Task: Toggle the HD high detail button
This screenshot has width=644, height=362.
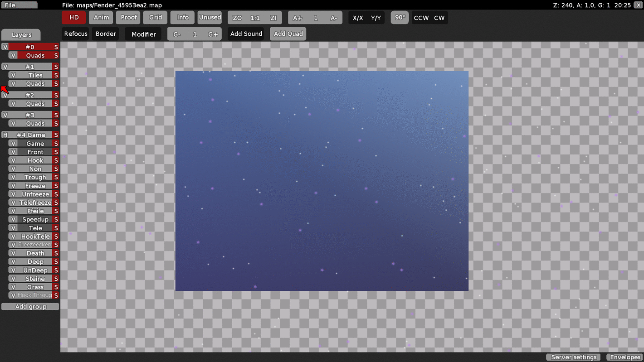Action: pos(74,18)
